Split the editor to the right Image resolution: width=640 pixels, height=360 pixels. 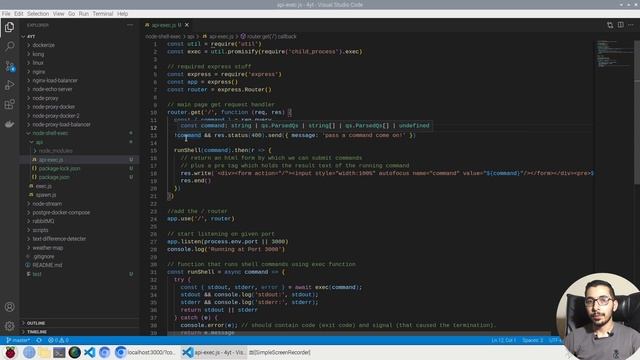click(x=620, y=25)
